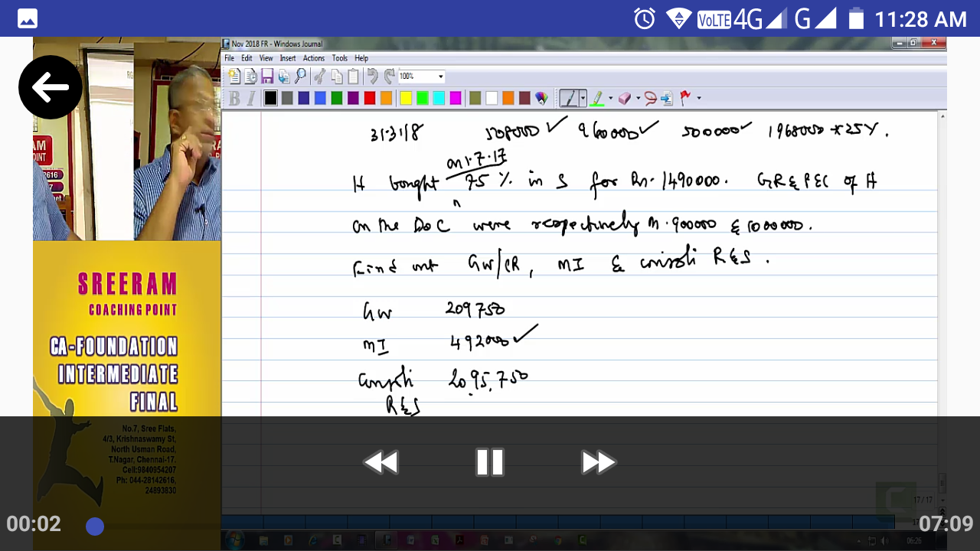Open the View menu
The width and height of the screenshot is (980, 551).
[266, 58]
